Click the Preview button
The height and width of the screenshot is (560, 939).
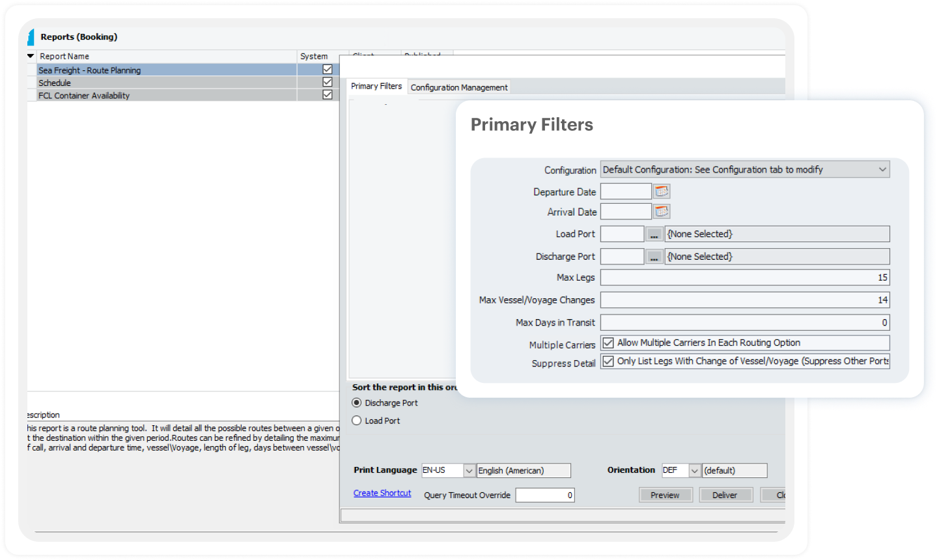(664, 496)
